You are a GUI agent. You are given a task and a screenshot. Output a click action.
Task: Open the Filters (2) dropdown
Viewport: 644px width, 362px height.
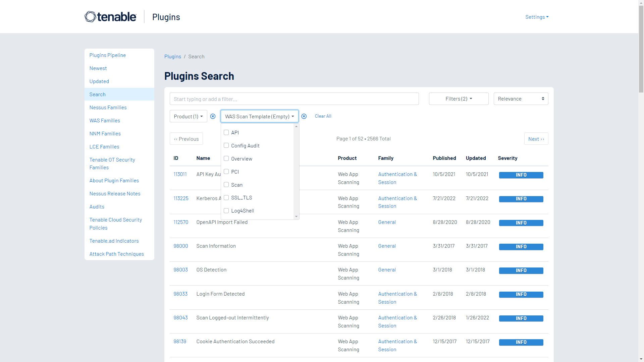point(459,99)
